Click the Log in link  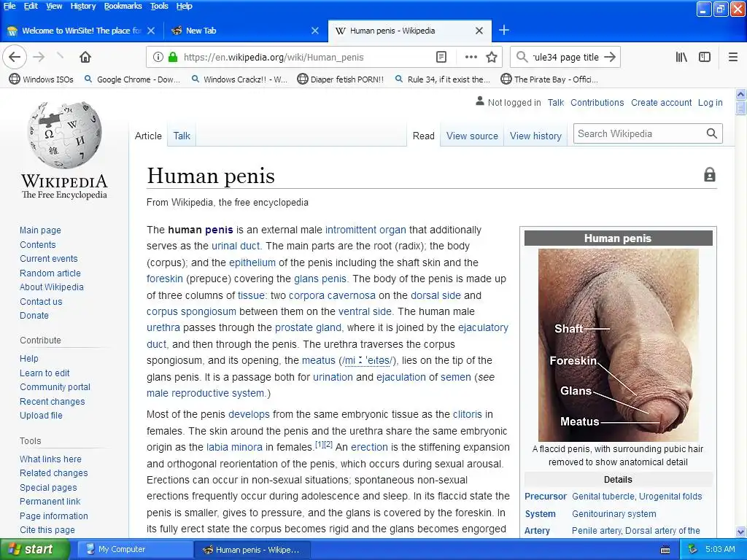coord(711,102)
